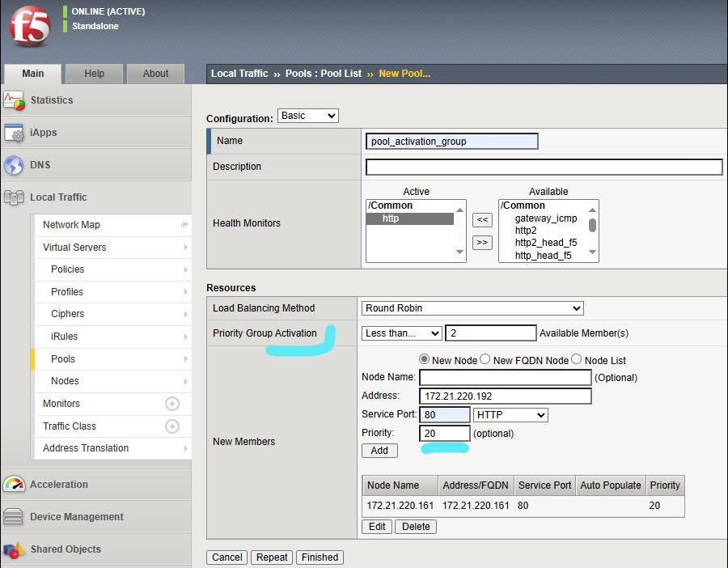Click the Acceleration gauge icon

coord(14,485)
